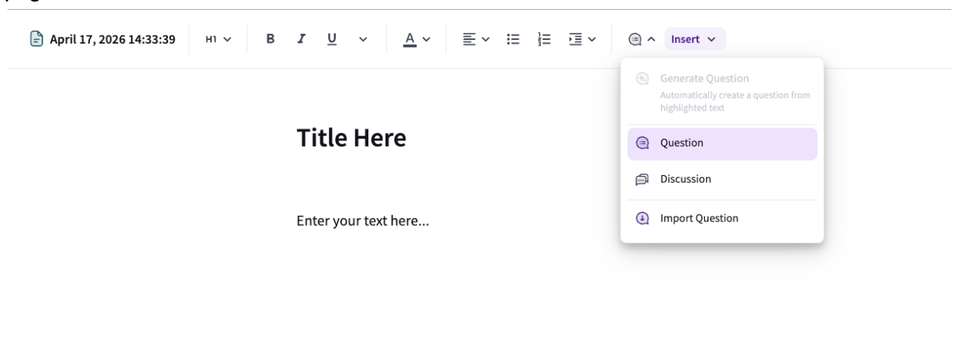Open the text color dropdown chevron
Image resolution: width=980 pixels, height=358 pixels.
coord(426,39)
